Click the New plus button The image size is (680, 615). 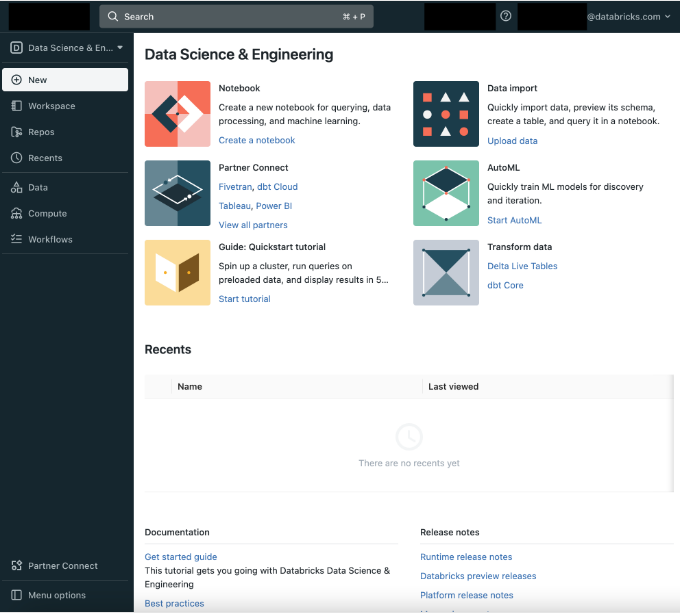tap(16, 80)
